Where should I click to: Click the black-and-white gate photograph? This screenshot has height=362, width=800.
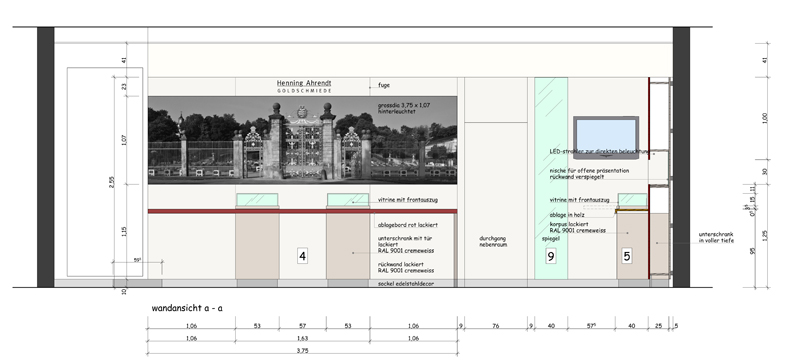[x=303, y=140]
